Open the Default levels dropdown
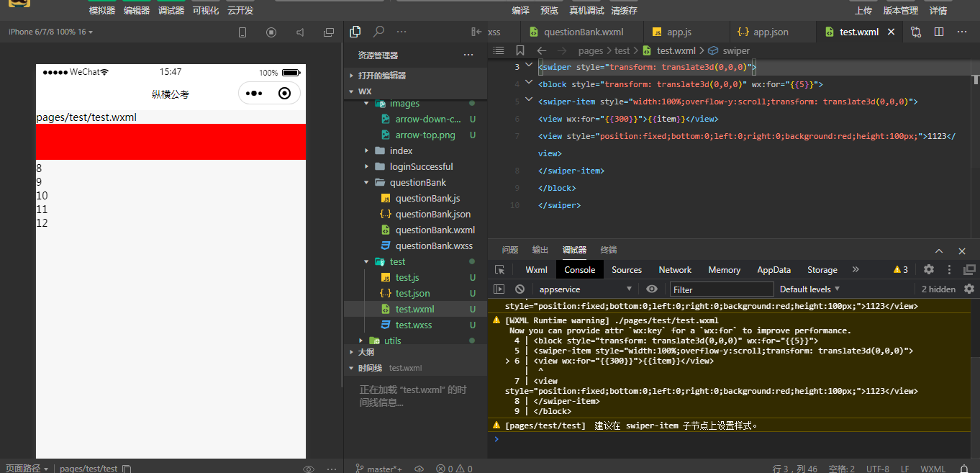The width and height of the screenshot is (980, 473). tap(809, 289)
